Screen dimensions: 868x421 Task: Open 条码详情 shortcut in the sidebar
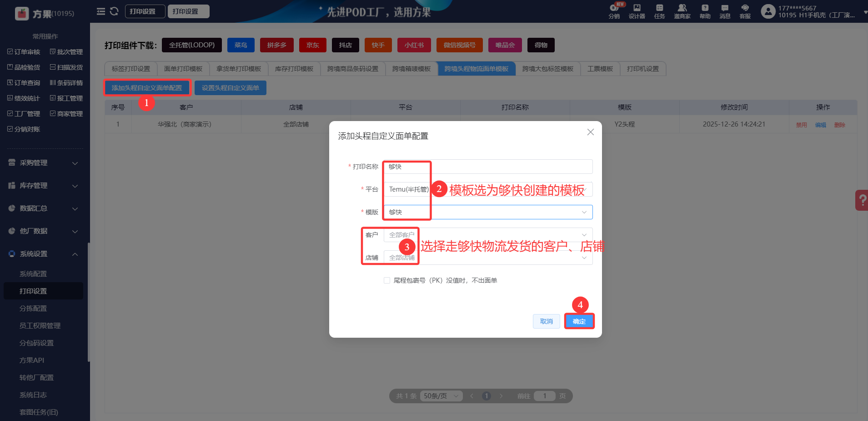(x=66, y=83)
